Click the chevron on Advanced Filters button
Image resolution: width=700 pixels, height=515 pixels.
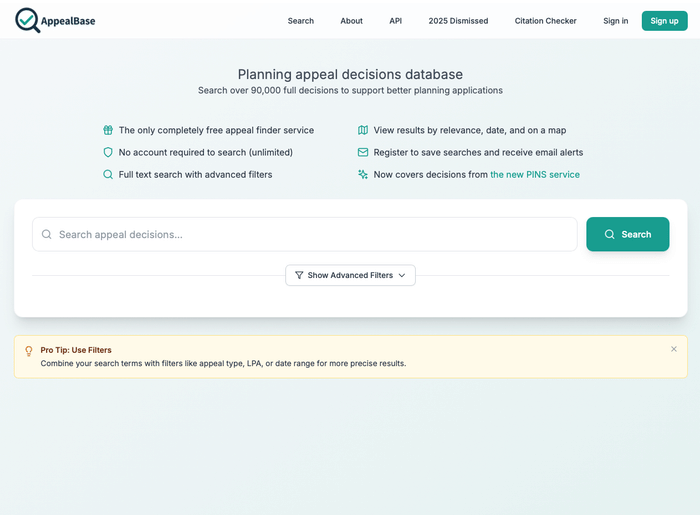click(x=402, y=275)
